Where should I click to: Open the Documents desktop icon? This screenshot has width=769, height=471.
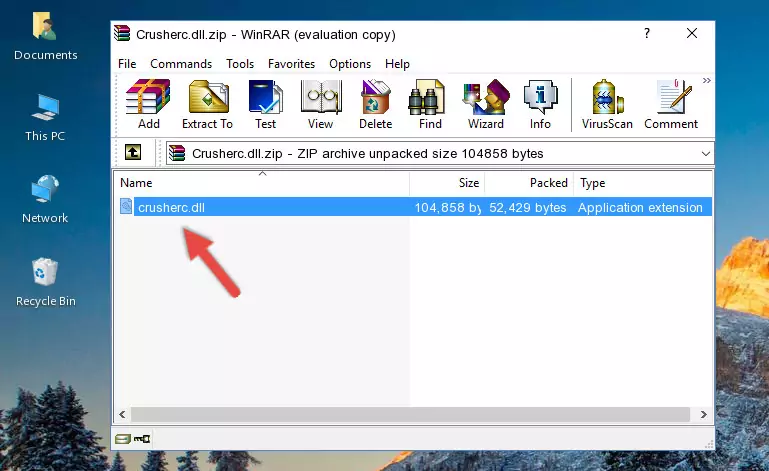45,36
